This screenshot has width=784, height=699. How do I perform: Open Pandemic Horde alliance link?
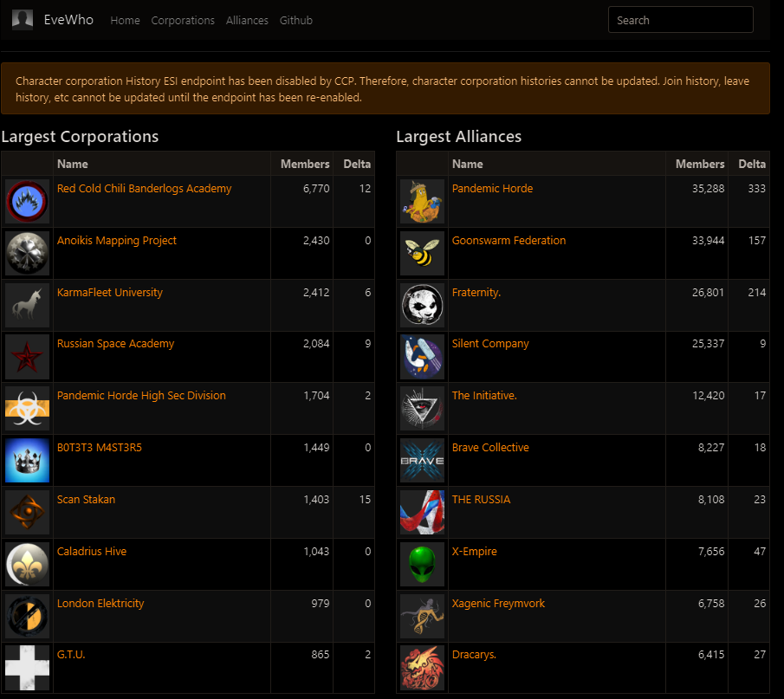[493, 189]
